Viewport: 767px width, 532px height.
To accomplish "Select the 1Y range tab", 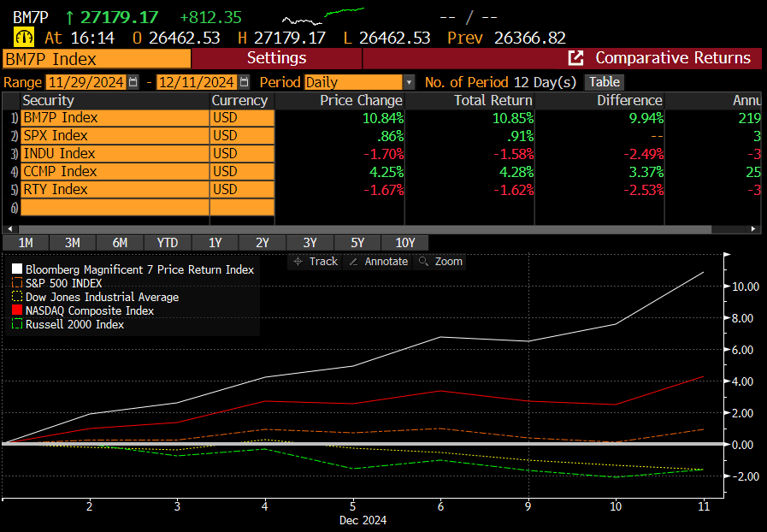I will coord(215,243).
